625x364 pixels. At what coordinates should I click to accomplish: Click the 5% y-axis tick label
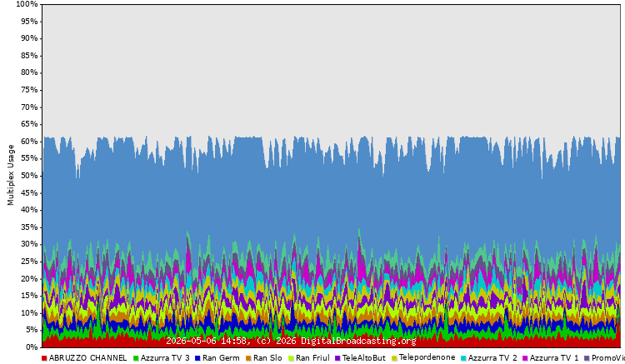pyautogui.click(x=32, y=330)
